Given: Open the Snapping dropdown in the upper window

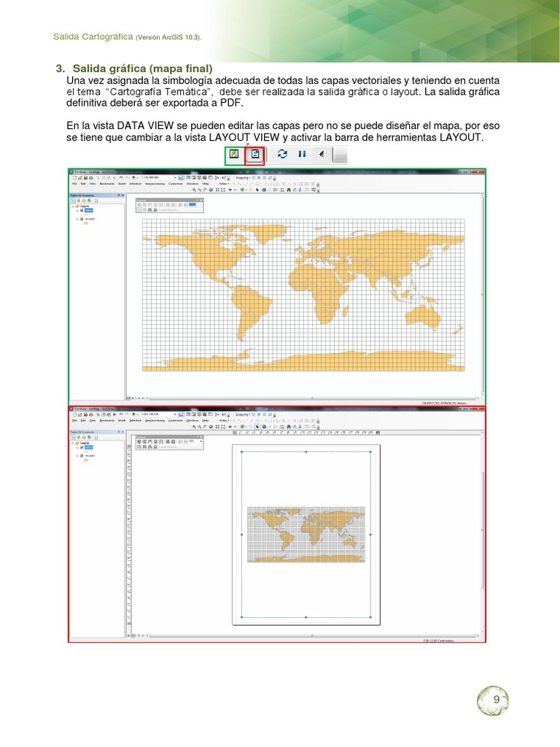Looking at the screenshot, I should (243, 178).
